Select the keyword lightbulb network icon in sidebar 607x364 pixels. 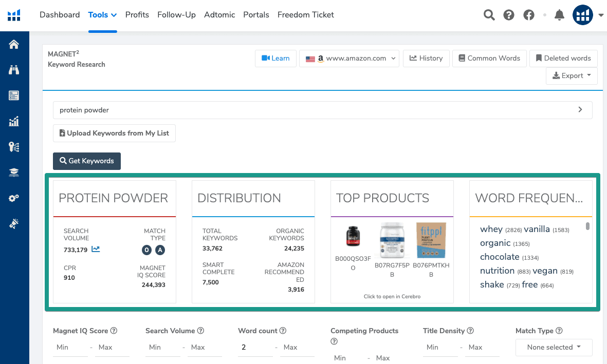[14, 147]
